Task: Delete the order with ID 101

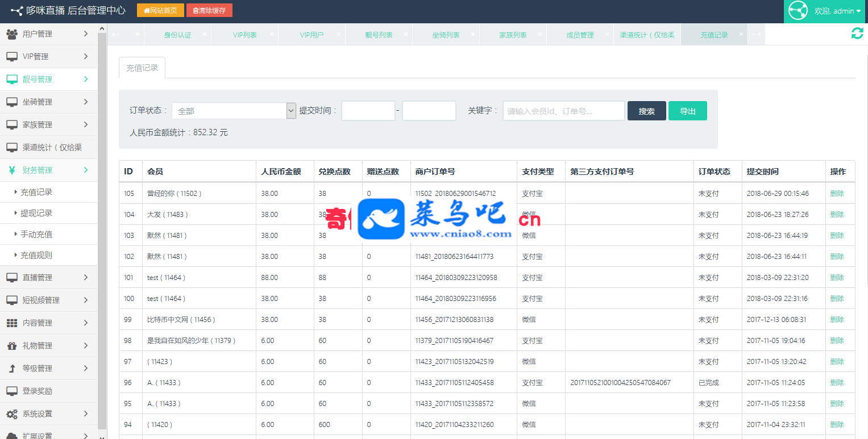Action: (x=837, y=277)
